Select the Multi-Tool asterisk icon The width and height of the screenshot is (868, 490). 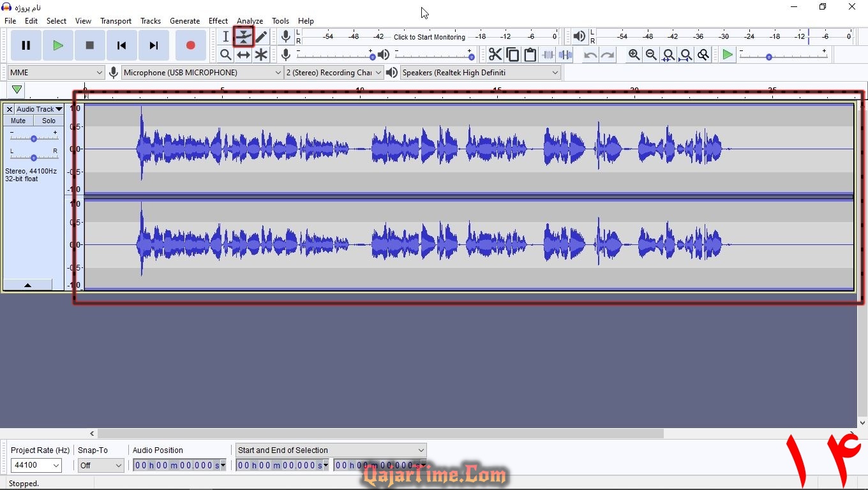pos(261,55)
